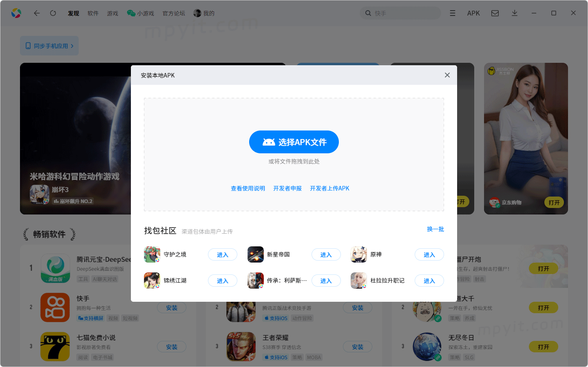Click the 原神 game icon
Screen dimensions: 588x367
[359, 254]
